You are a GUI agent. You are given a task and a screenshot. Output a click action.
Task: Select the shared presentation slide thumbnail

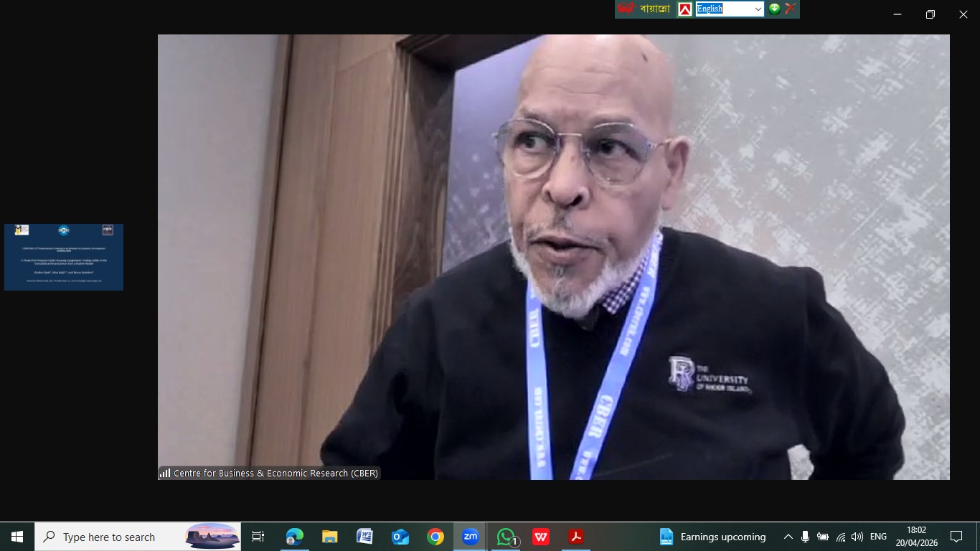pos(64,257)
